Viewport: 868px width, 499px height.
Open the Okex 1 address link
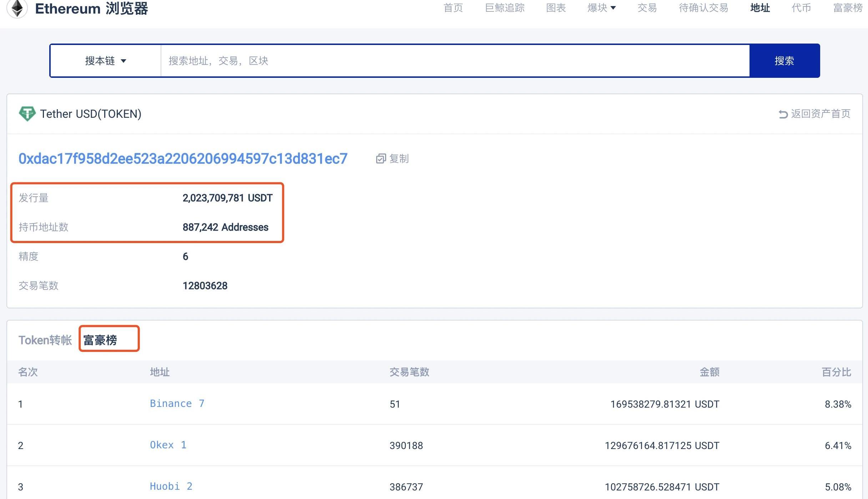tap(168, 445)
